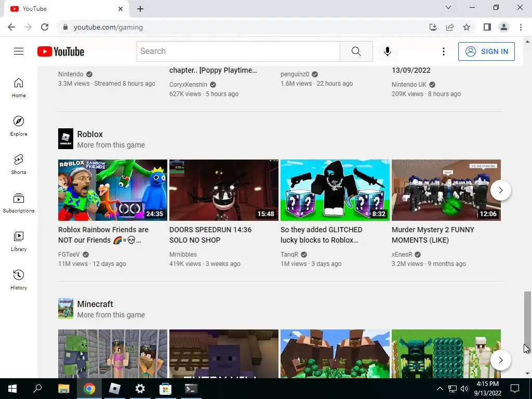532x399 pixels.
Task: Show hidden system tray icons
Action: click(x=440, y=389)
